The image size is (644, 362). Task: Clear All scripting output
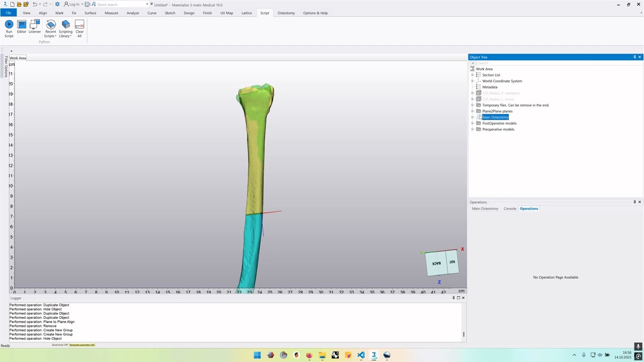pos(79,29)
